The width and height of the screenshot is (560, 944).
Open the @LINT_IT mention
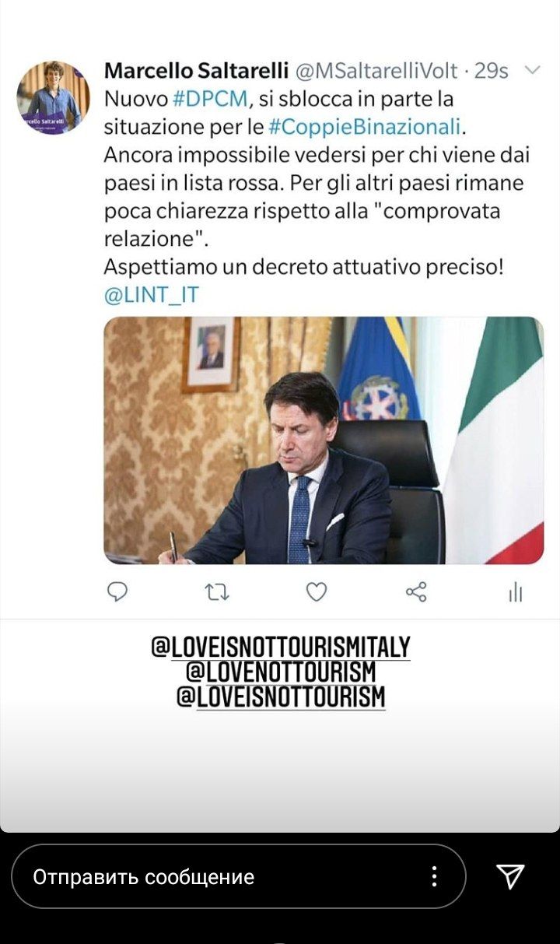[x=151, y=295]
